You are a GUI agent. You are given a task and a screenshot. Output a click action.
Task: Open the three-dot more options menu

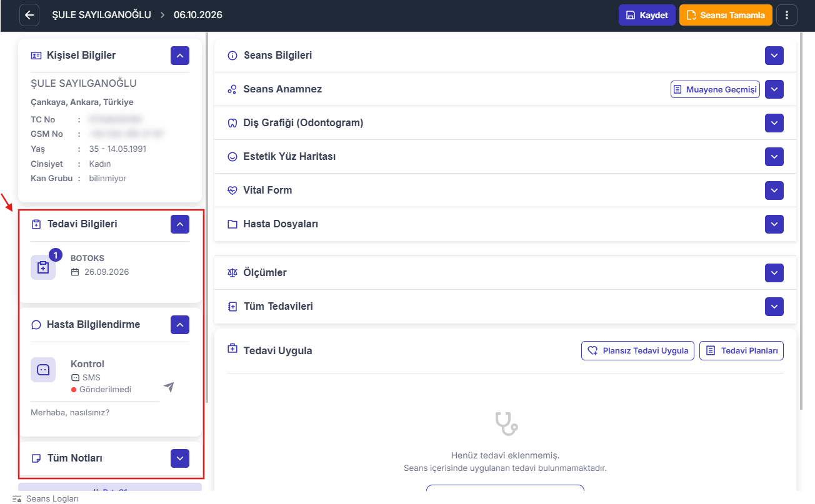[x=787, y=15]
